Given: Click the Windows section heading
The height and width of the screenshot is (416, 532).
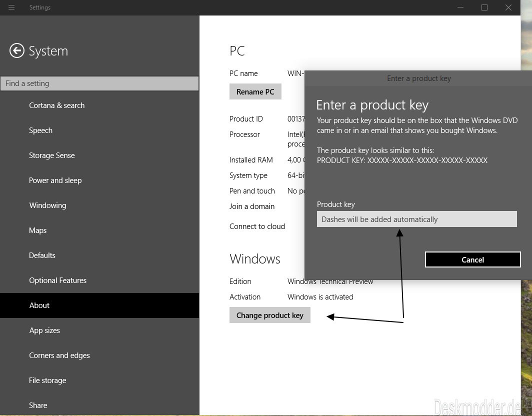Looking at the screenshot, I should pyautogui.click(x=255, y=259).
